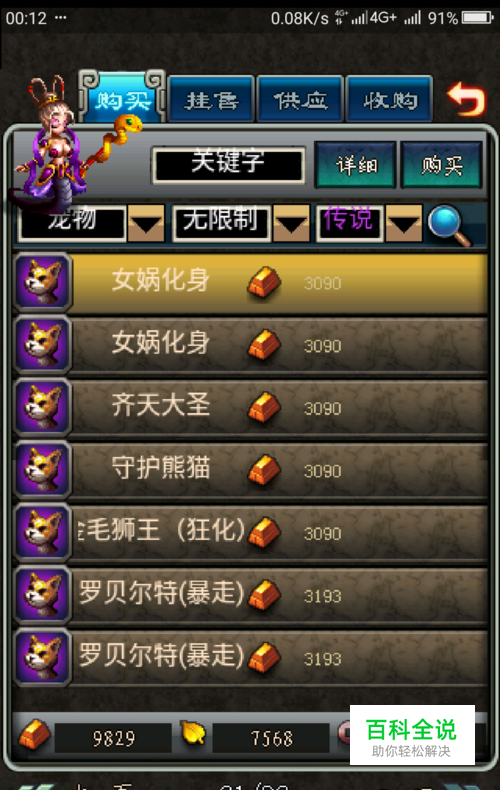Click the pet icon of 金毛狮王 (狂化)
Viewport: 500px width, 790px height.
(x=43, y=532)
